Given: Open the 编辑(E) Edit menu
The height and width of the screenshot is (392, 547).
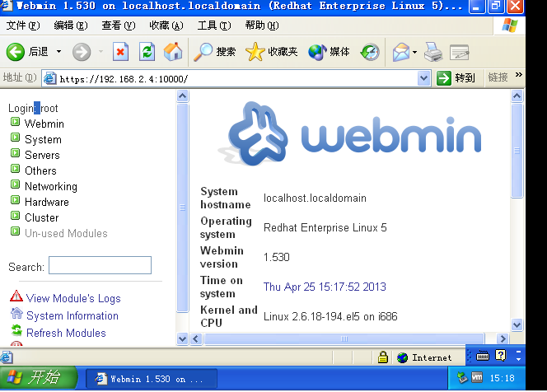Looking at the screenshot, I should coord(71,26).
